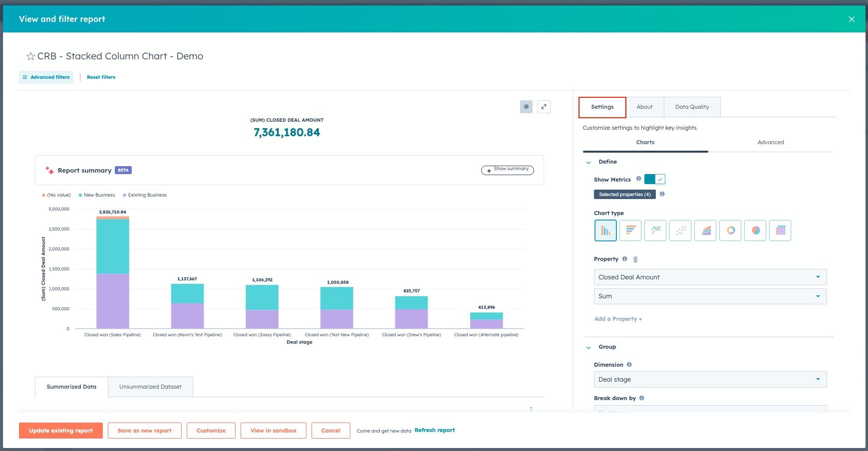Delete property using the trash icon
This screenshot has width=868, height=451.
point(635,259)
